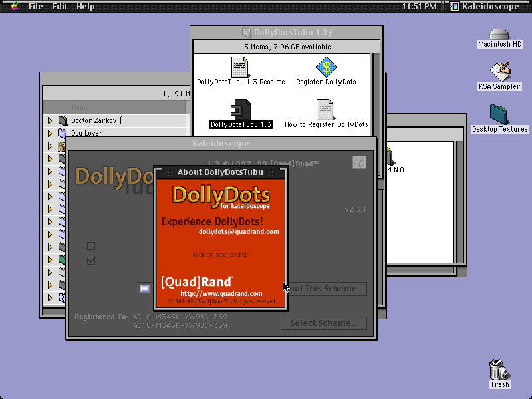Open the Apple menu
This screenshot has width=532, height=399.
click(15, 6)
